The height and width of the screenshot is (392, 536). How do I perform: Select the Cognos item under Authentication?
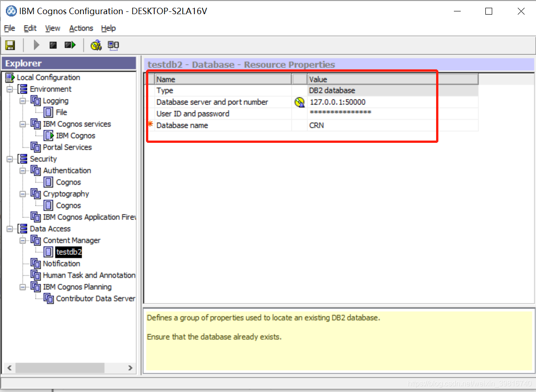(x=68, y=183)
